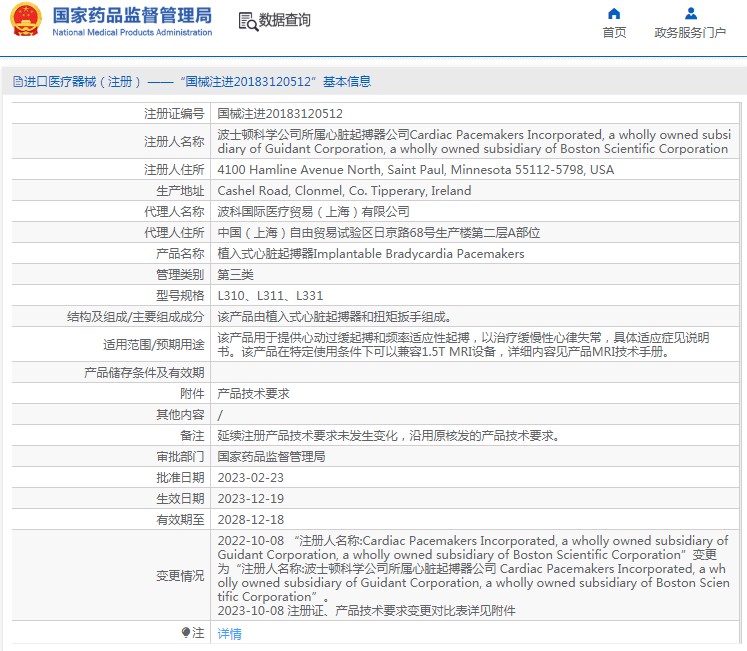Select composition text 该产品由植入式心脏起搏器和扭矩扳手组成
This screenshot has height=651, width=747.
click(x=334, y=316)
